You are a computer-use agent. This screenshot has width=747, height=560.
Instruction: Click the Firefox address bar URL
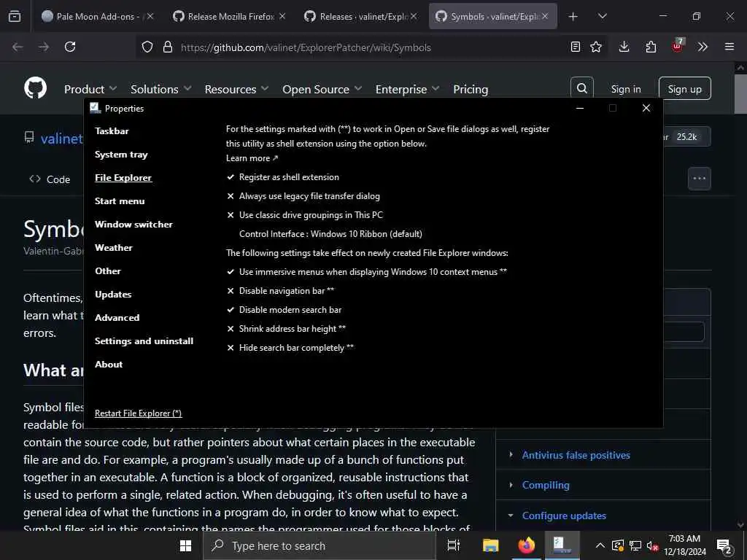tap(306, 47)
